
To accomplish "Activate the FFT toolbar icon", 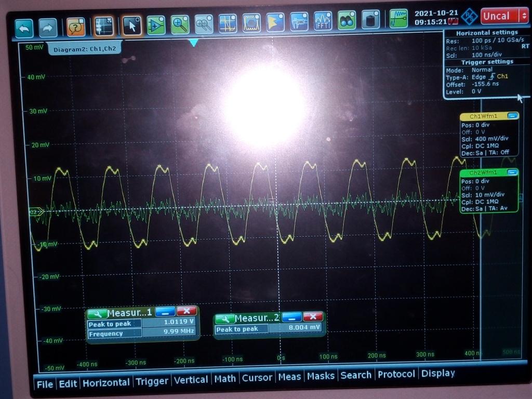I will click(x=323, y=21).
